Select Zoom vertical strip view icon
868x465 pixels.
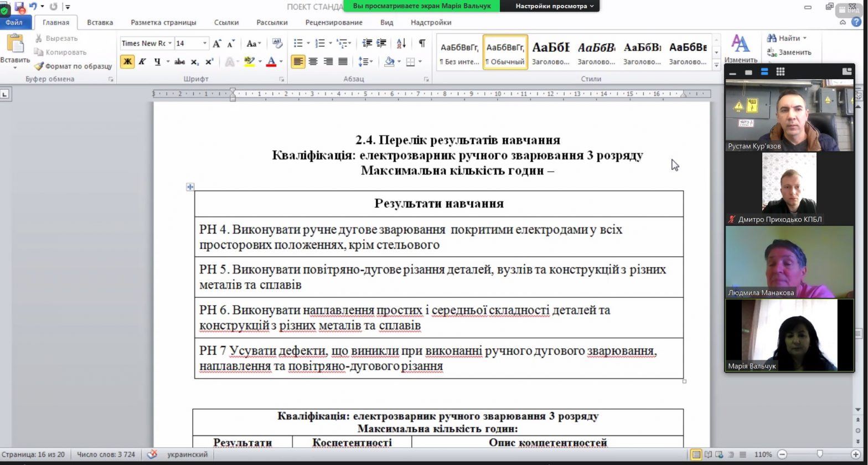click(764, 71)
